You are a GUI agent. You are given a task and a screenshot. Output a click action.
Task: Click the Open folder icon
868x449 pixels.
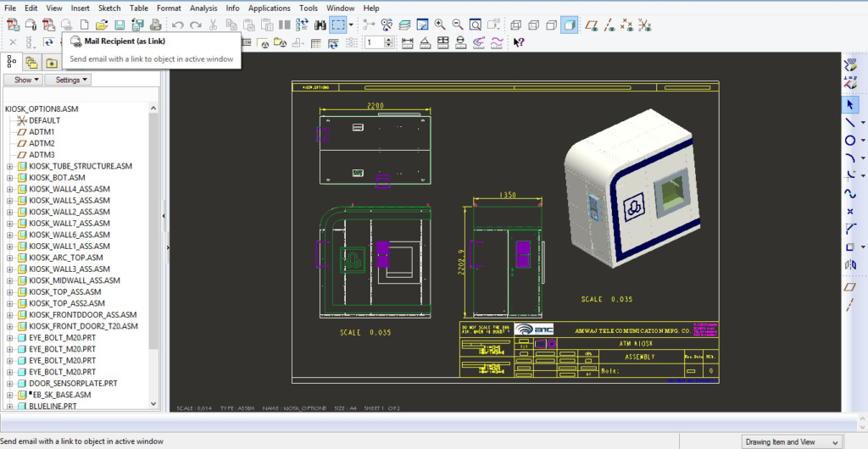click(102, 25)
